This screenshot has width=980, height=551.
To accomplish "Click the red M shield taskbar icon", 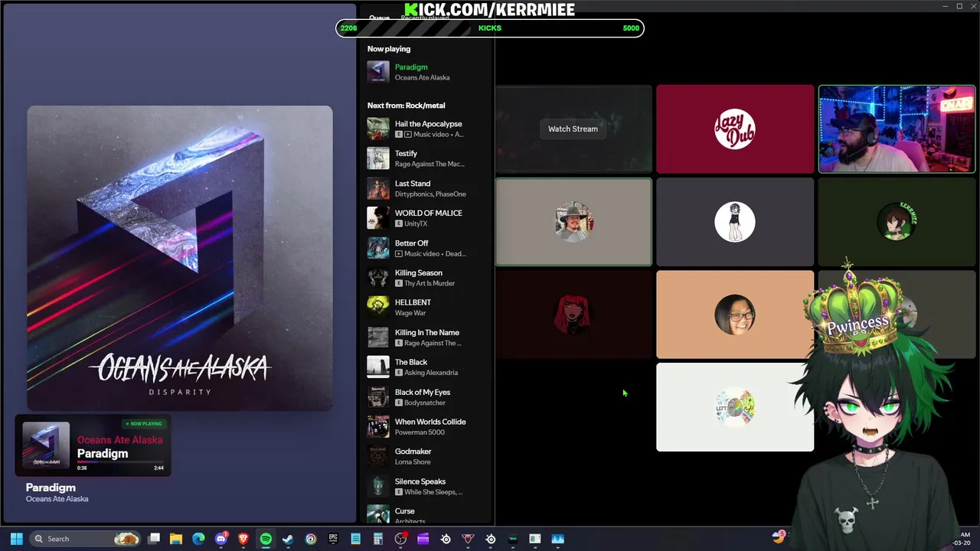I will click(x=468, y=539).
